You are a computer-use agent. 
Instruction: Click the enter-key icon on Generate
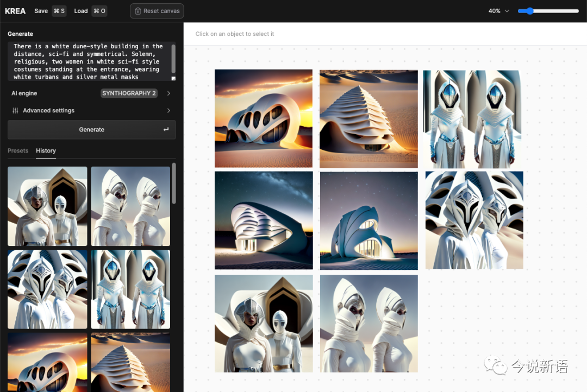point(166,129)
